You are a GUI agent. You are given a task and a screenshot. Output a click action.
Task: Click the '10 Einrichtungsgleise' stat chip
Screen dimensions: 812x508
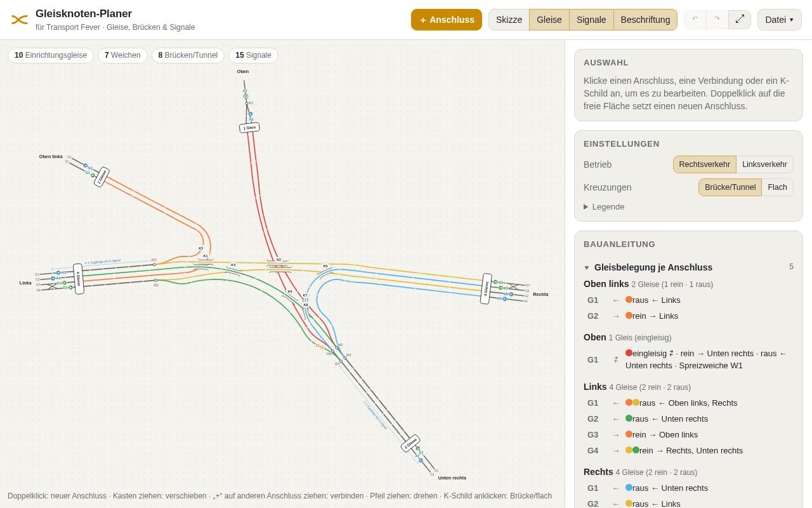[51, 55]
